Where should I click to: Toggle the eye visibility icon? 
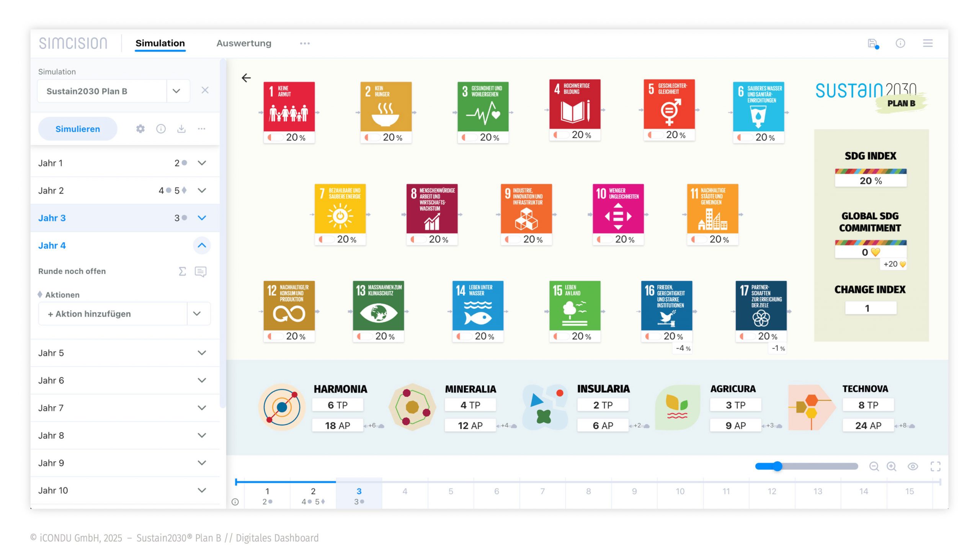point(913,466)
